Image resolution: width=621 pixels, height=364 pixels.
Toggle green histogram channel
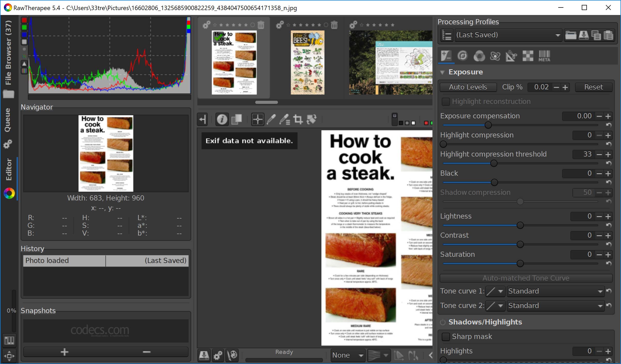(x=24, y=27)
